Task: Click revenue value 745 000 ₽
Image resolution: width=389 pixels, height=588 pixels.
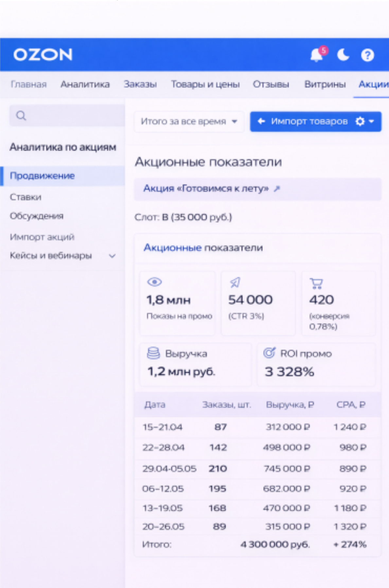Action: pos(287,469)
